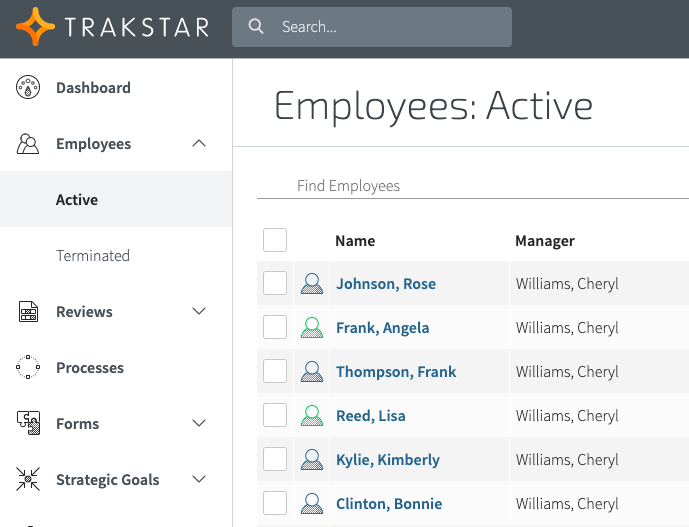Check the box for Kylie, Kimberly

pyautogui.click(x=275, y=459)
